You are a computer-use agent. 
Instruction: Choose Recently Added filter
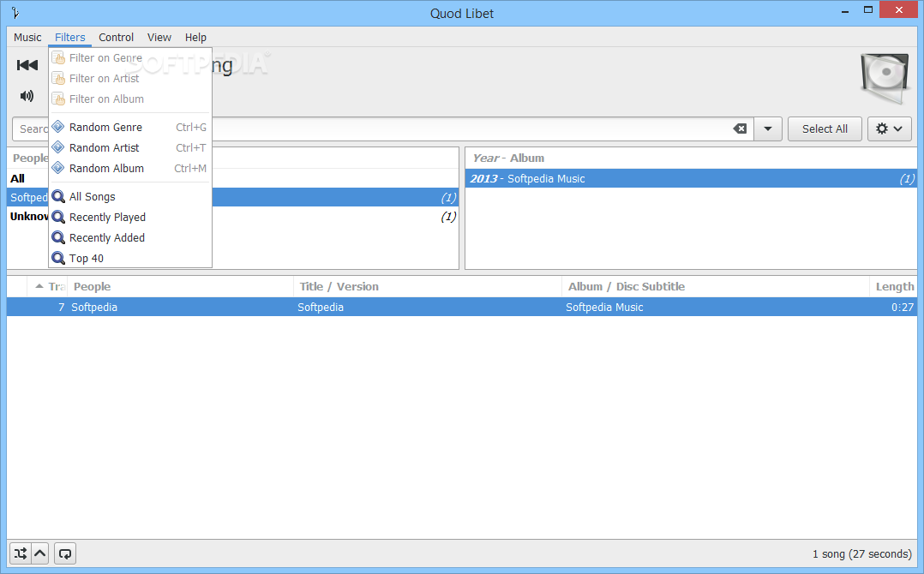tap(130, 238)
